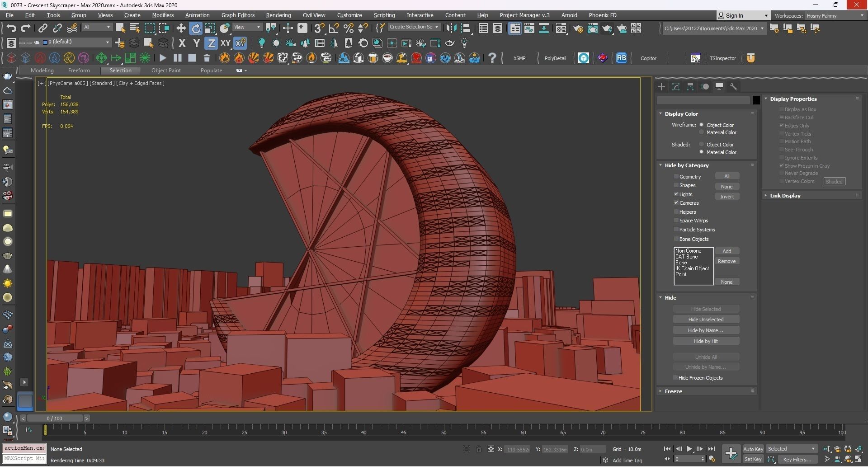Click the object name input field
This screenshot has width=868, height=470.
click(703, 100)
